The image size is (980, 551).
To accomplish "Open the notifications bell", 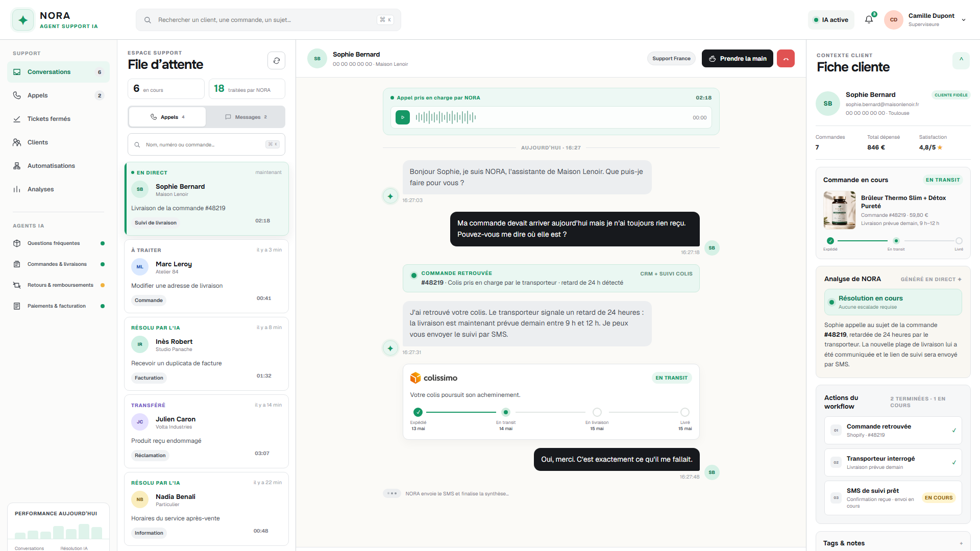I will (x=869, y=20).
